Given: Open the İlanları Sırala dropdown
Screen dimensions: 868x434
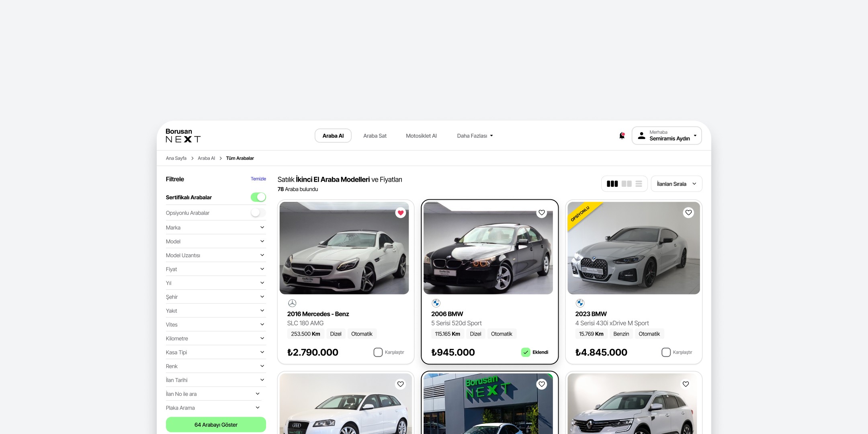Looking at the screenshot, I should [676, 184].
